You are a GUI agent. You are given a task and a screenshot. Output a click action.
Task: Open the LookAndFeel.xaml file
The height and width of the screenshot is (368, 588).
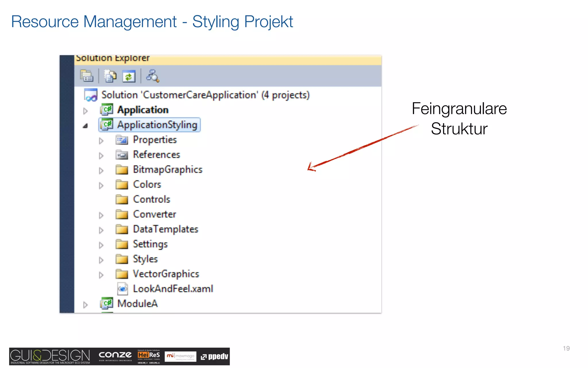pos(173,289)
